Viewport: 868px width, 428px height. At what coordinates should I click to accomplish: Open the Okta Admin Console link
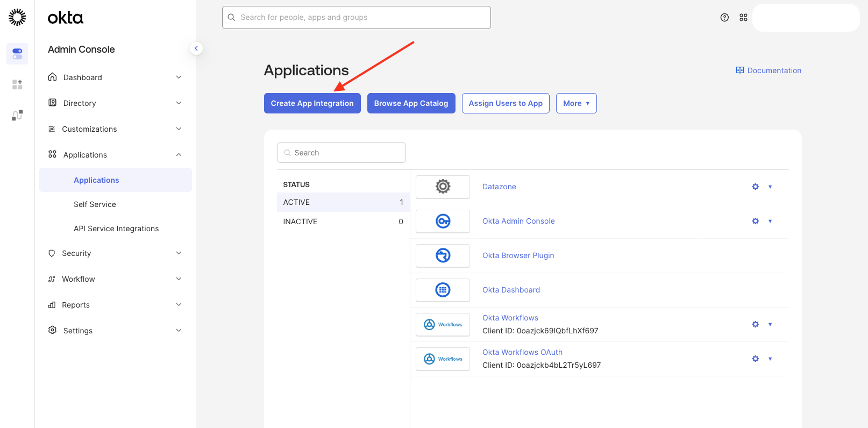click(x=518, y=221)
